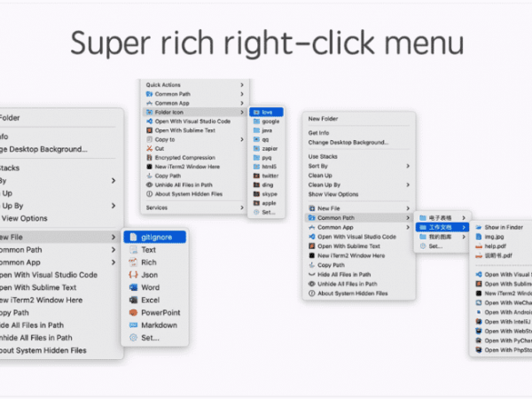Open the 说明书.pdf file entry

tap(502, 256)
